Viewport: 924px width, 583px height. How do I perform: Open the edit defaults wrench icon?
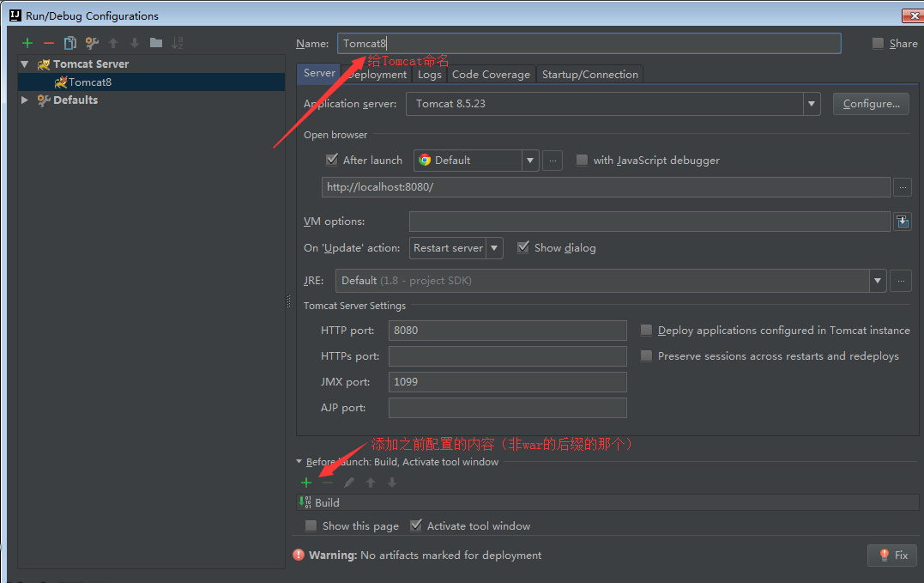pos(92,43)
